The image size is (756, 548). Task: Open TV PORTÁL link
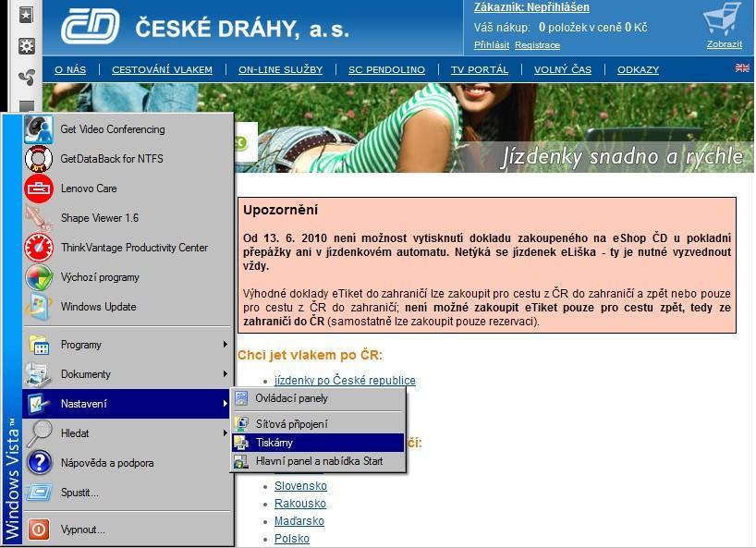[x=480, y=69]
